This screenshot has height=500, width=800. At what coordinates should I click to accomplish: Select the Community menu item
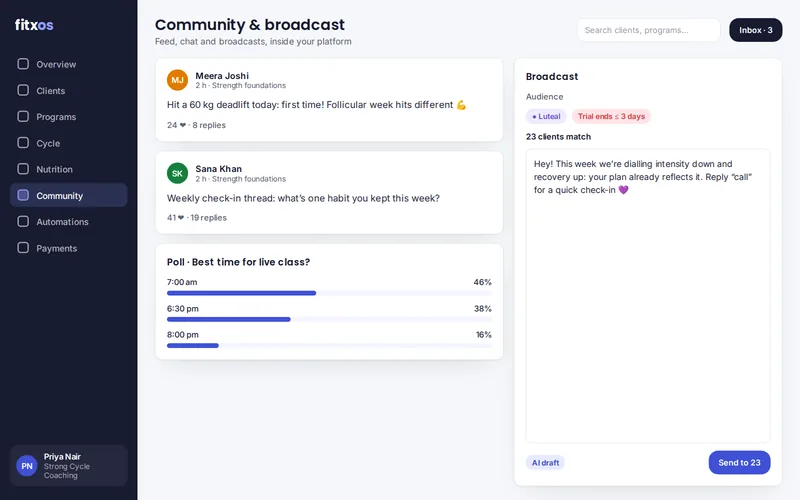click(x=68, y=195)
